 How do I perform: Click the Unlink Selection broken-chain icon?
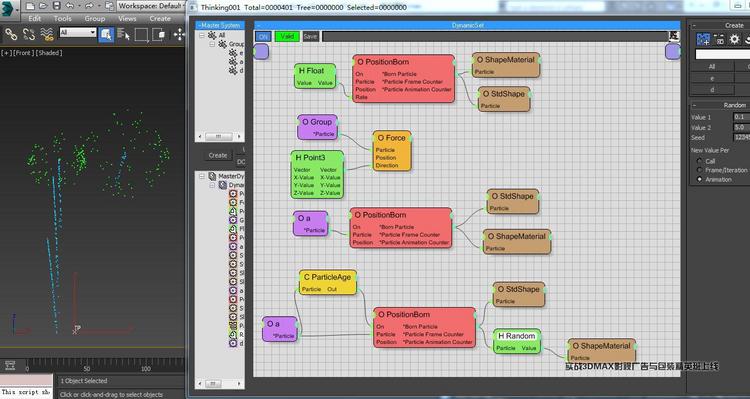tap(29, 34)
